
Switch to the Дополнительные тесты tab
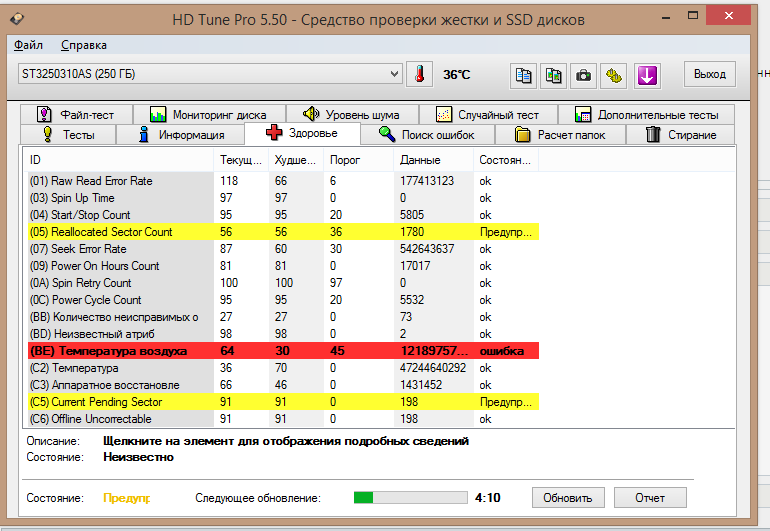pos(646,114)
